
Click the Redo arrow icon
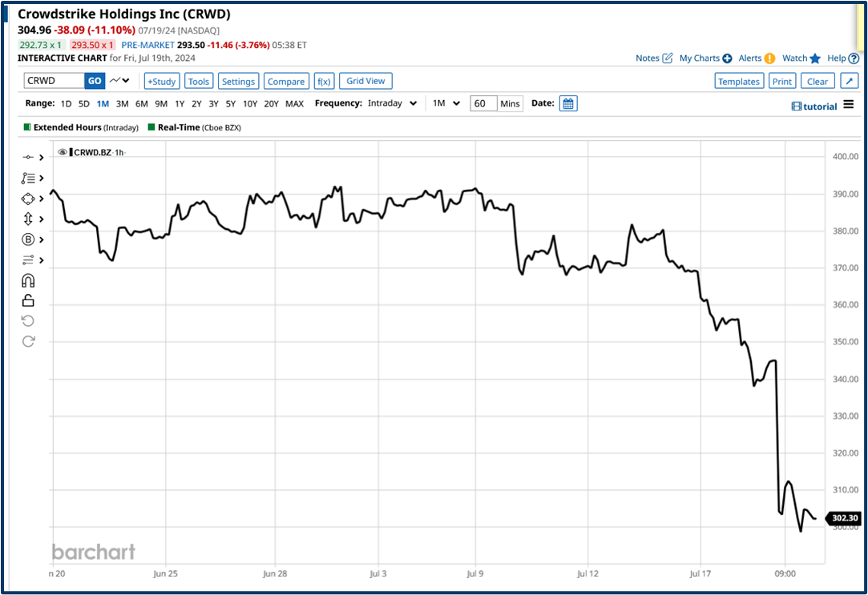tap(28, 341)
